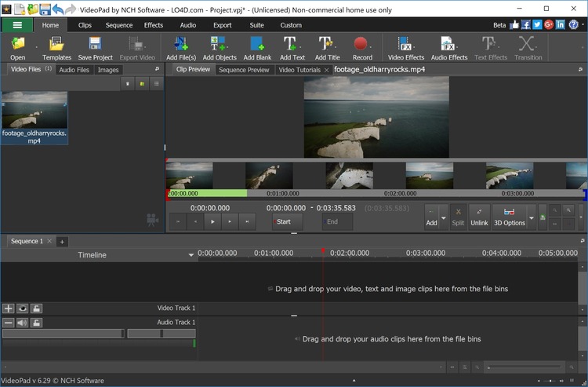Adjust Audio Track 1 pan slider
The width and height of the screenshot is (588, 387).
click(162, 334)
